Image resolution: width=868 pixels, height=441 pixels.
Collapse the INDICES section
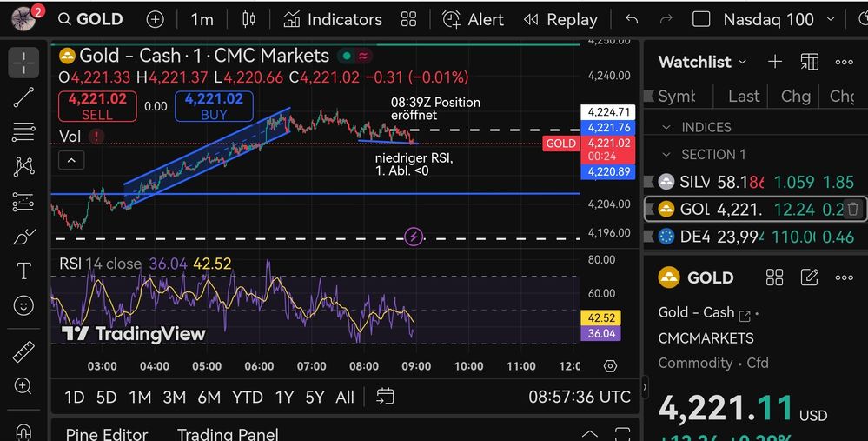pos(666,127)
